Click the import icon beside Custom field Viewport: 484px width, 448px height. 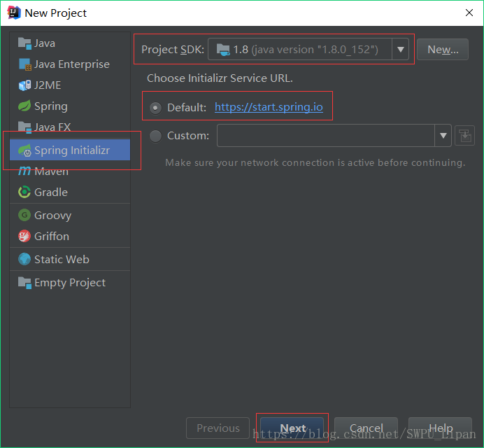click(465, 136)
